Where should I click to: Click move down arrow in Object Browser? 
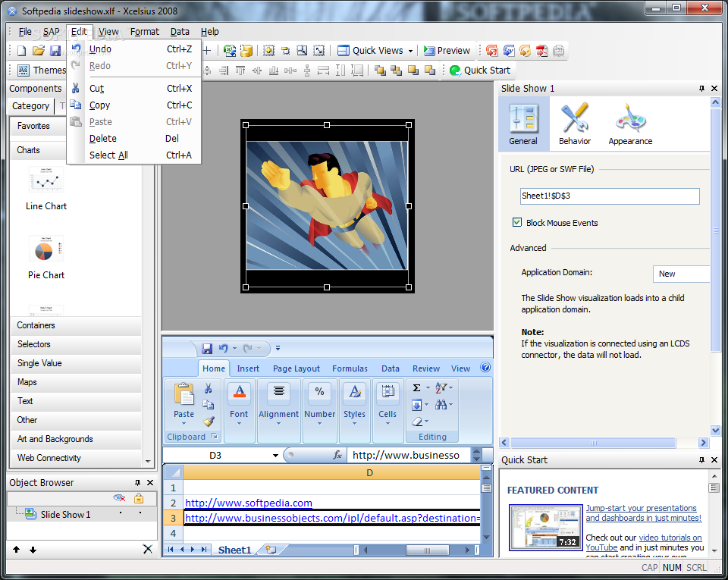click(33, 550)
